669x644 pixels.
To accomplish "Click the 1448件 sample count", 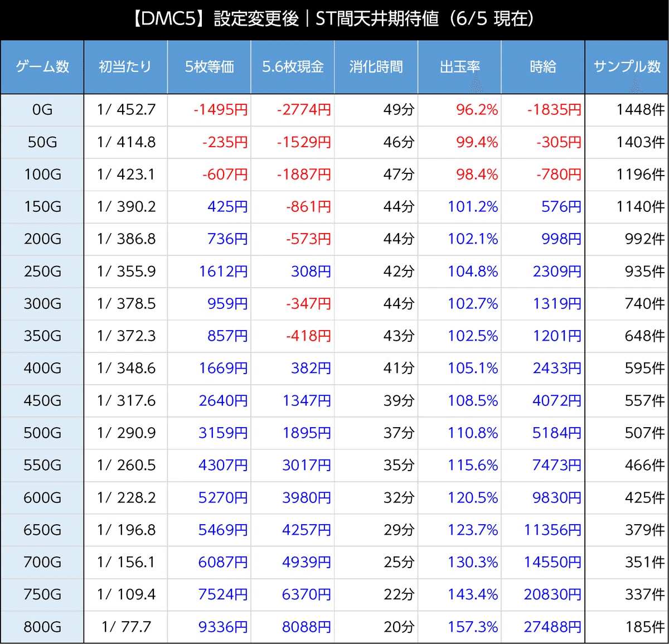I will click(641, 110).
